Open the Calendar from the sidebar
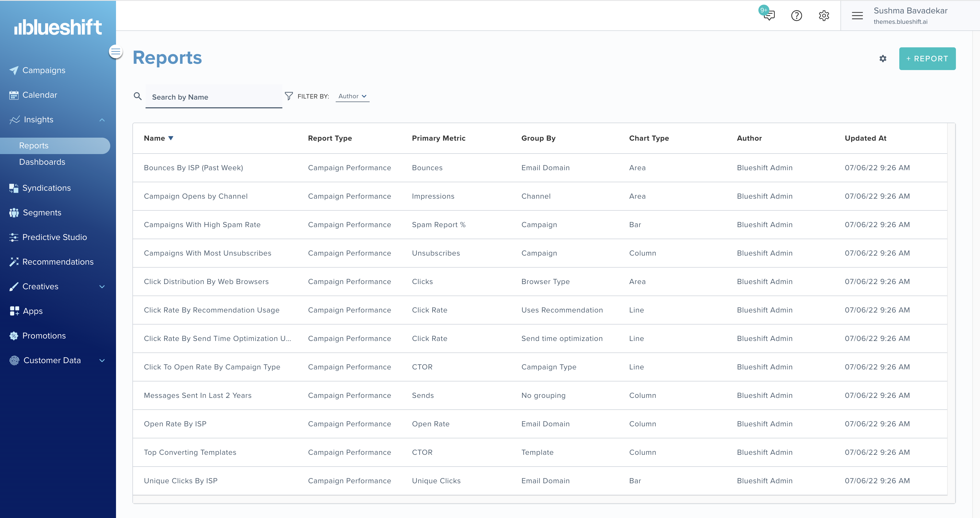The width and height of the screenshot is (980, 518). point(40,95)
